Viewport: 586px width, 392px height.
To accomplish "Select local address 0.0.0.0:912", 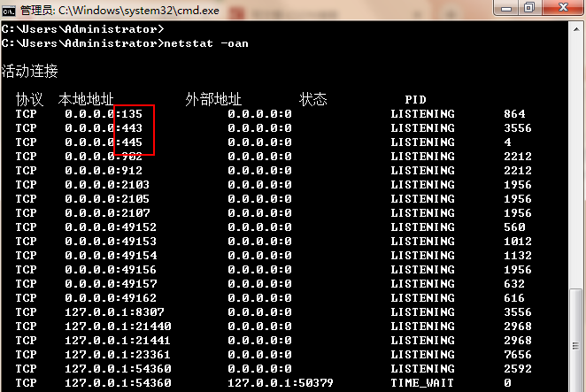I will [104, 171].
